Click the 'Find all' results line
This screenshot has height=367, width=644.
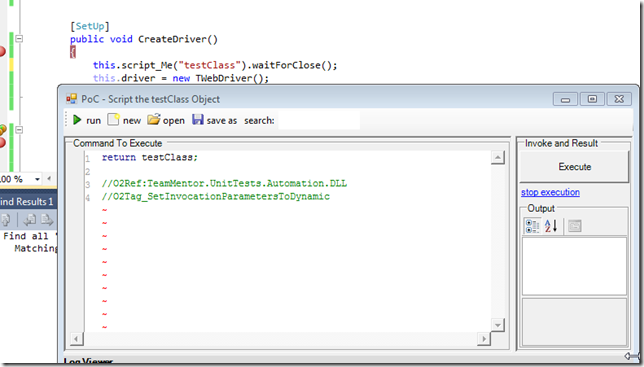click(x=30, y=236)
